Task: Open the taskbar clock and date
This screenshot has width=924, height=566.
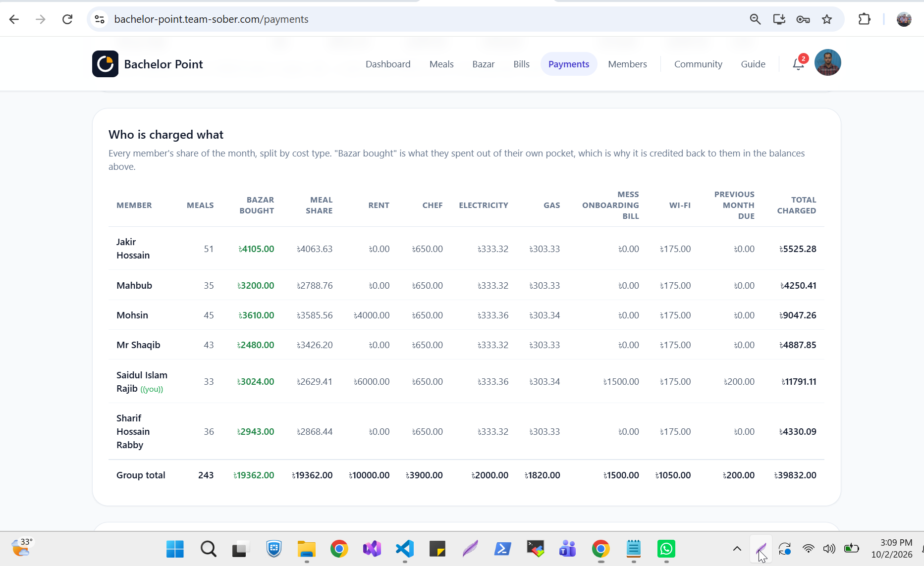Action: tap(892, 549)
